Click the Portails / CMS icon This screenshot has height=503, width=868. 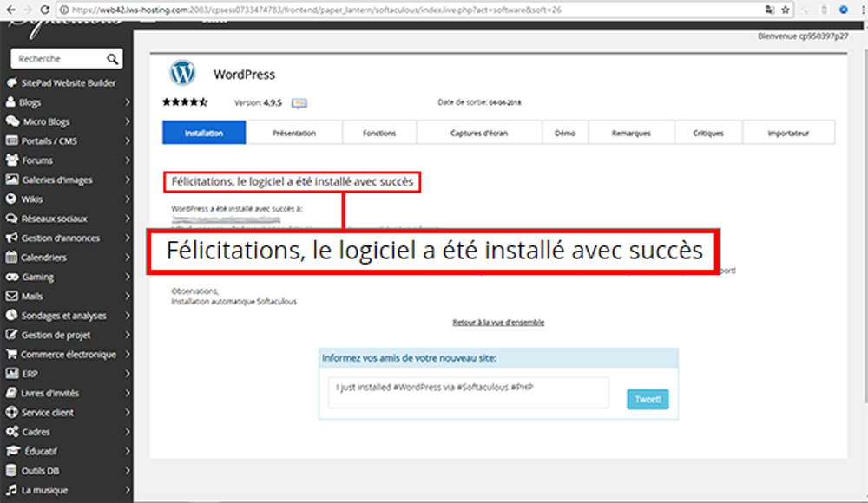11,140
